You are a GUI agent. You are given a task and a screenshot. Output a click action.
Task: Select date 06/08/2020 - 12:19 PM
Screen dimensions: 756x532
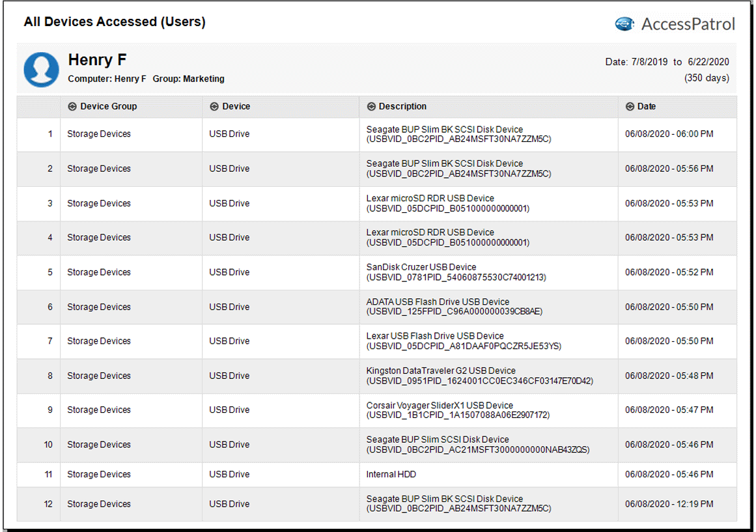[669, 504]
